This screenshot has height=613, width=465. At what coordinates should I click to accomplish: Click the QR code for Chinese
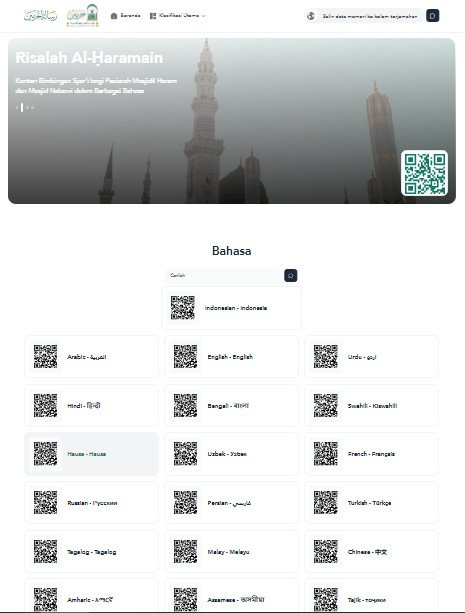(x=325, y=552)
